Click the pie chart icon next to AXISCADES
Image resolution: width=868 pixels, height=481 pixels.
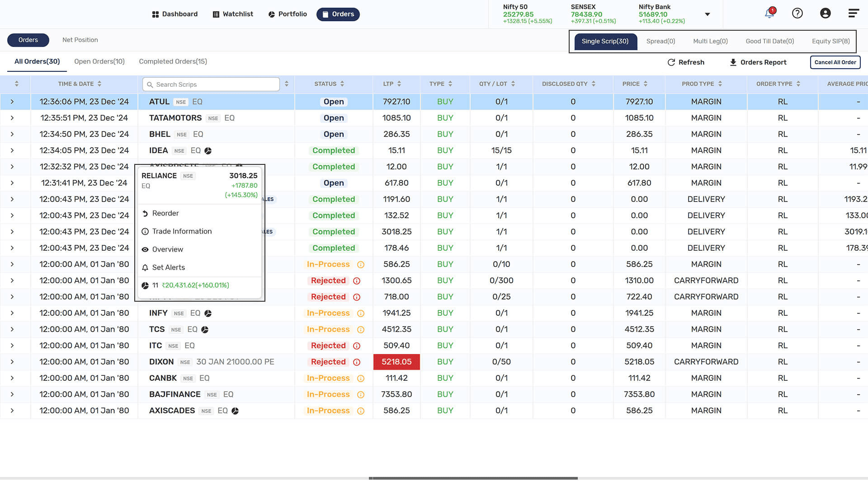click(x=235, y=411)
